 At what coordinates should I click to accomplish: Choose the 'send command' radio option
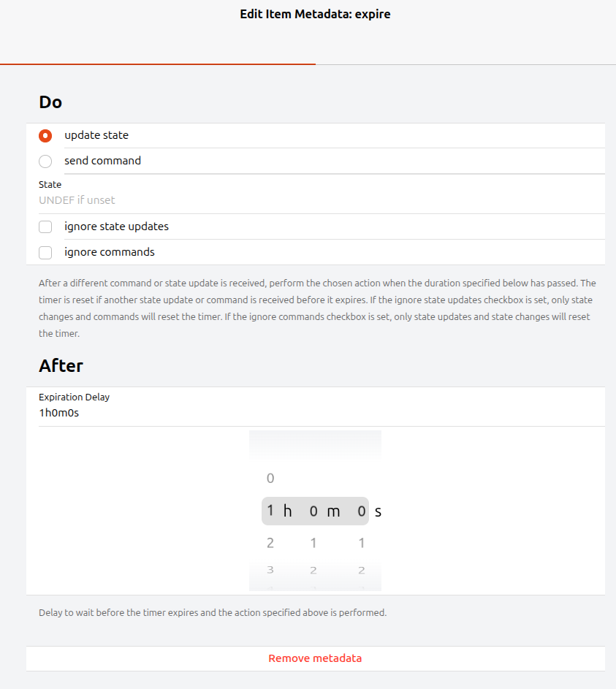click(45, 161)
